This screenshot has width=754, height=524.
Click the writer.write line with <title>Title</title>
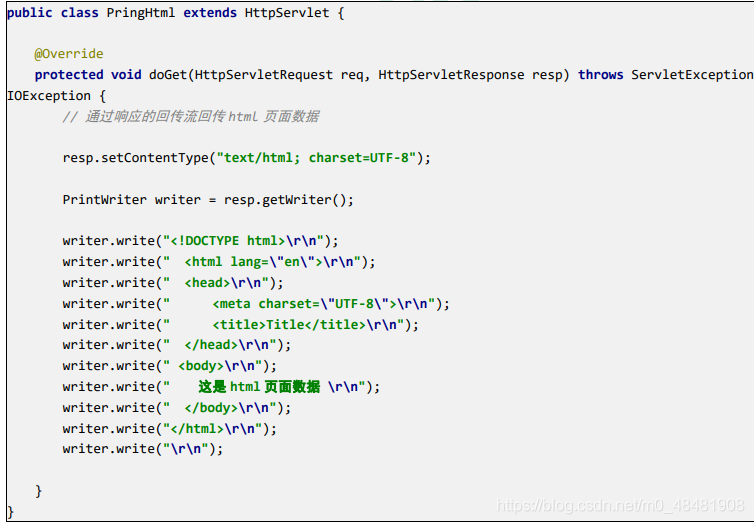240,325
